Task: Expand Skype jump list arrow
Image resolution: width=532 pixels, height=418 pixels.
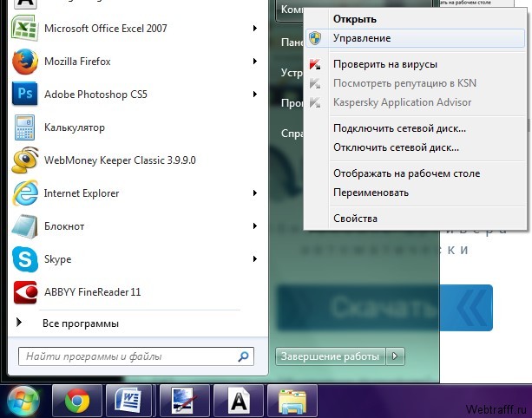Action: point(255,259)
